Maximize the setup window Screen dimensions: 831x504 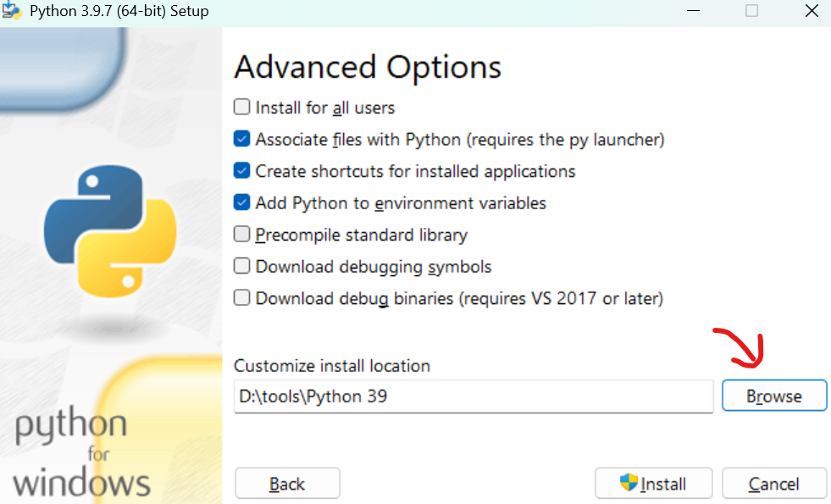(752, 11)
